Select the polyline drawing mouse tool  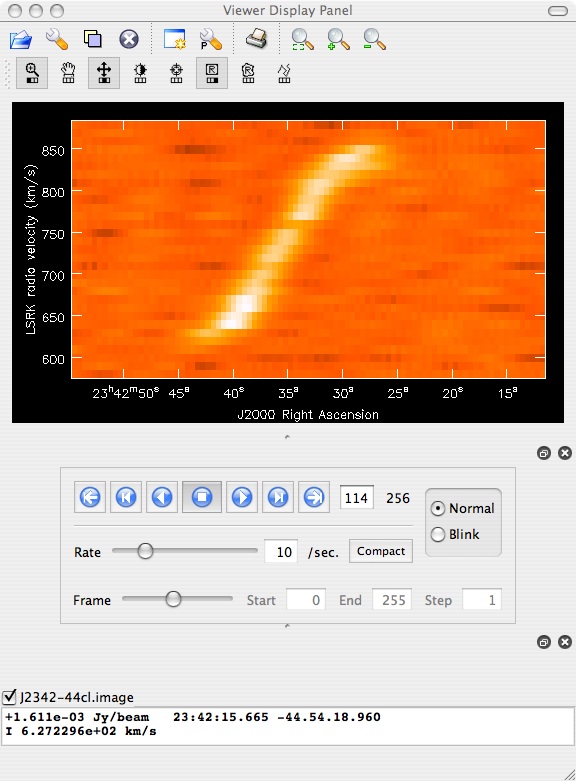coord(284,73)
